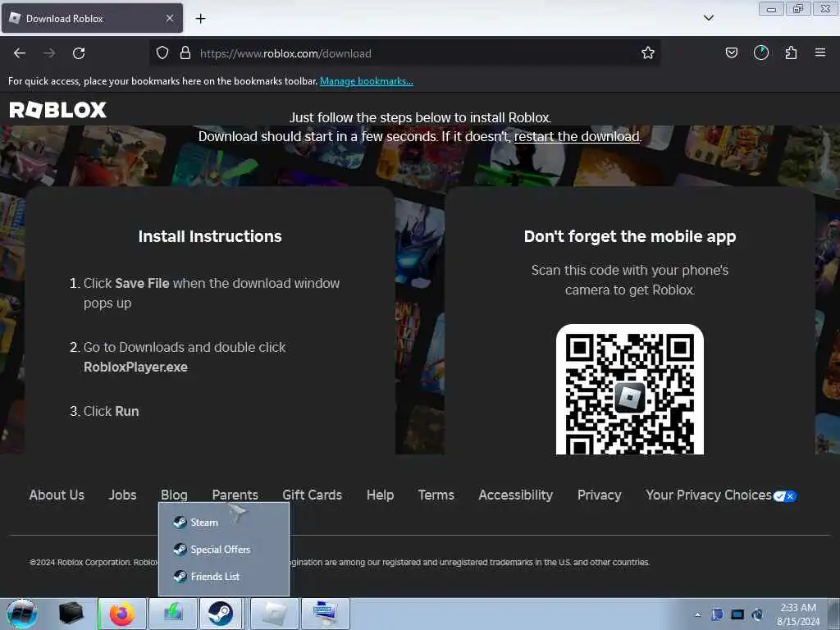Click the Roblox taskbar icon

pos(274,614)
